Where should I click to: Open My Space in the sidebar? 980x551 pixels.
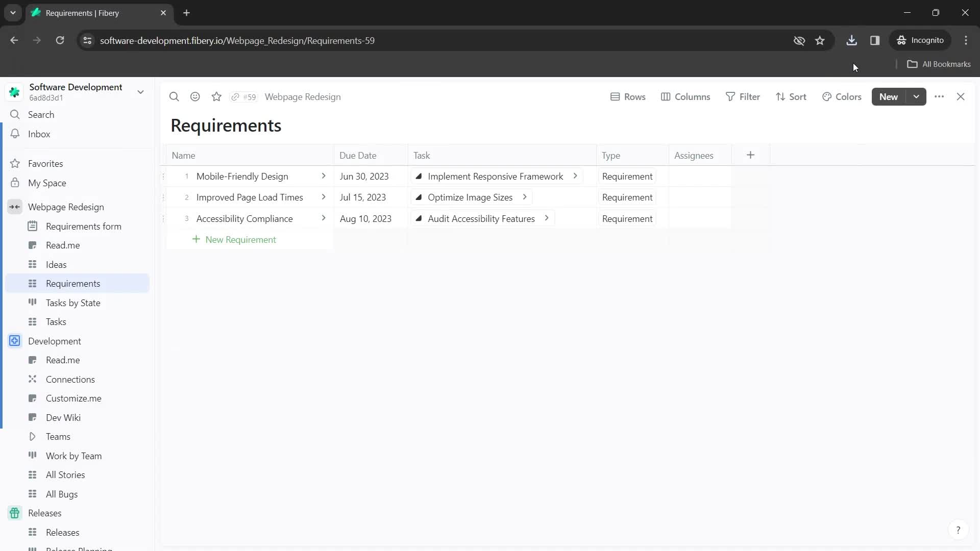coord(78,183)
